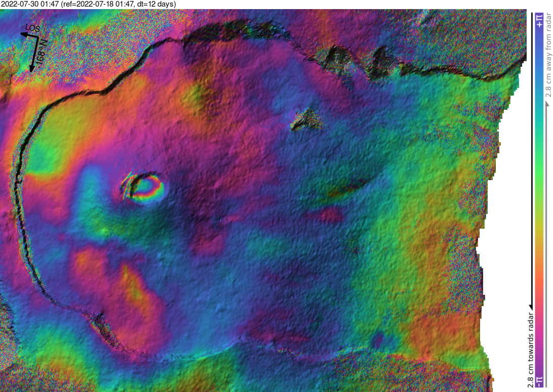The height and width of the screenshot is (392, 553).
Task: Click the '-π' colorbar bottom label
Action: click(539, 381)
